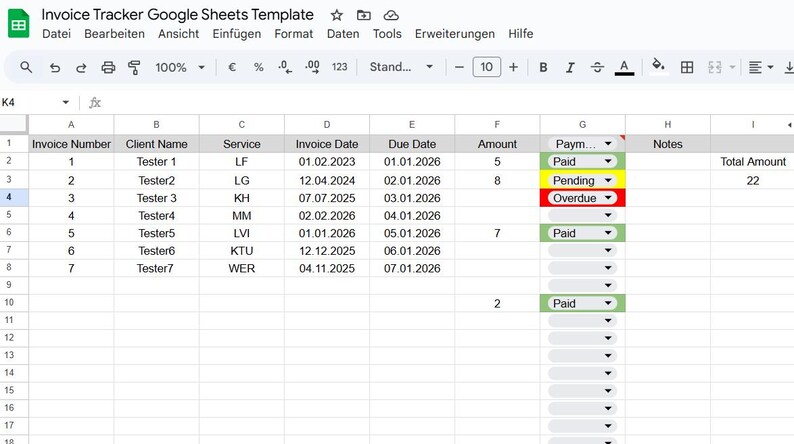The image size is (794, 444).
Task: Undo the last action
Action: coord(55,67)
